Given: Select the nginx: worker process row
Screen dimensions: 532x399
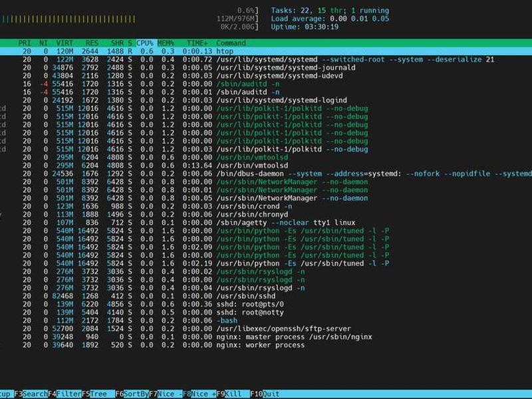Looking at the screenshot, I should click(266, 345).
